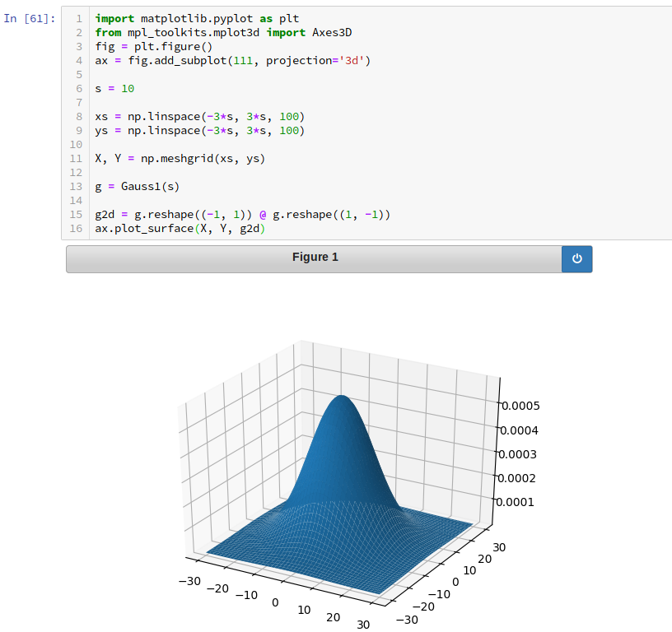Place cursor on the import matplotlib.pyplot line
This screenshot has width=672, height=632.
pyautogui.click(x=198, y=18)
